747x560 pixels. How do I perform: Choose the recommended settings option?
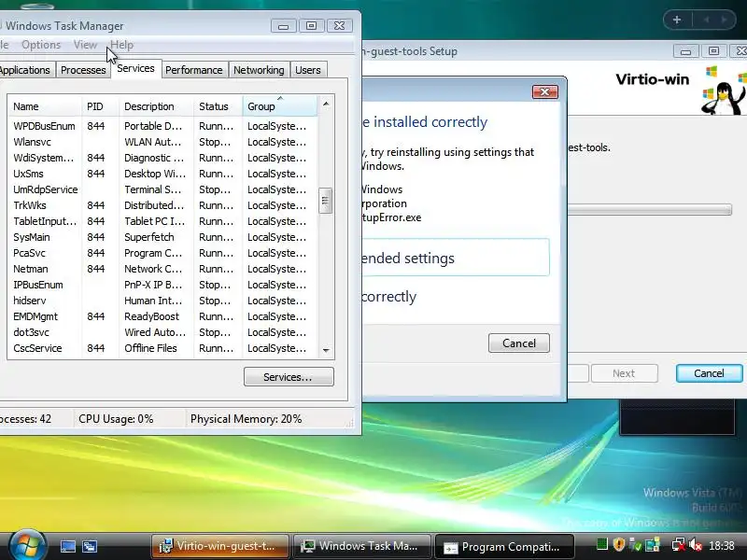click(455, 258)
